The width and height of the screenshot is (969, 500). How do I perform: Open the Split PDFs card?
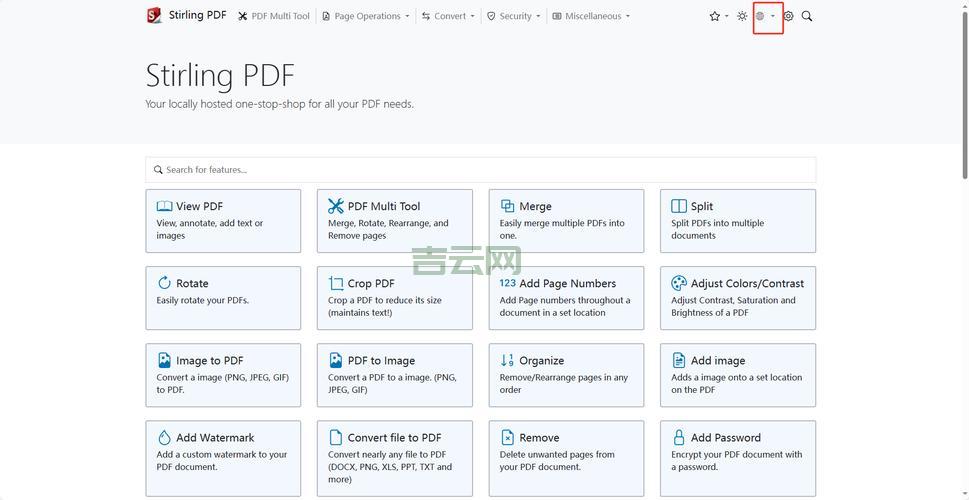point(737,221)
